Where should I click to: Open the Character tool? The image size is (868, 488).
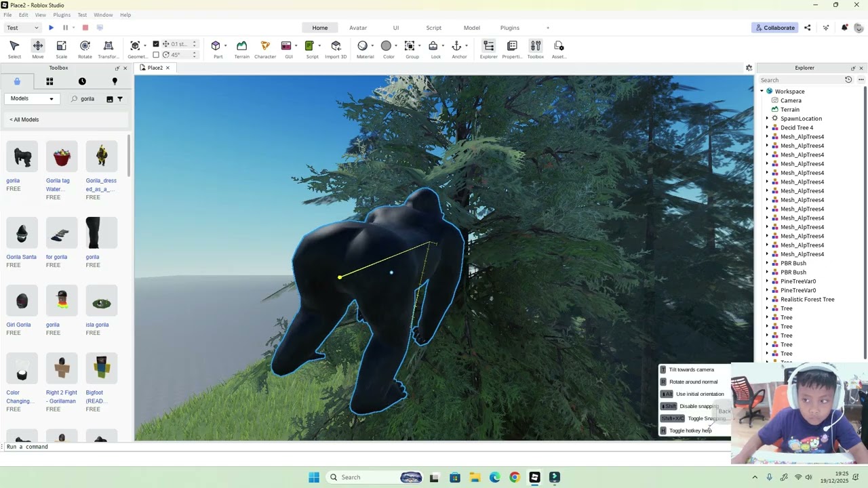(x=265, y=49)
